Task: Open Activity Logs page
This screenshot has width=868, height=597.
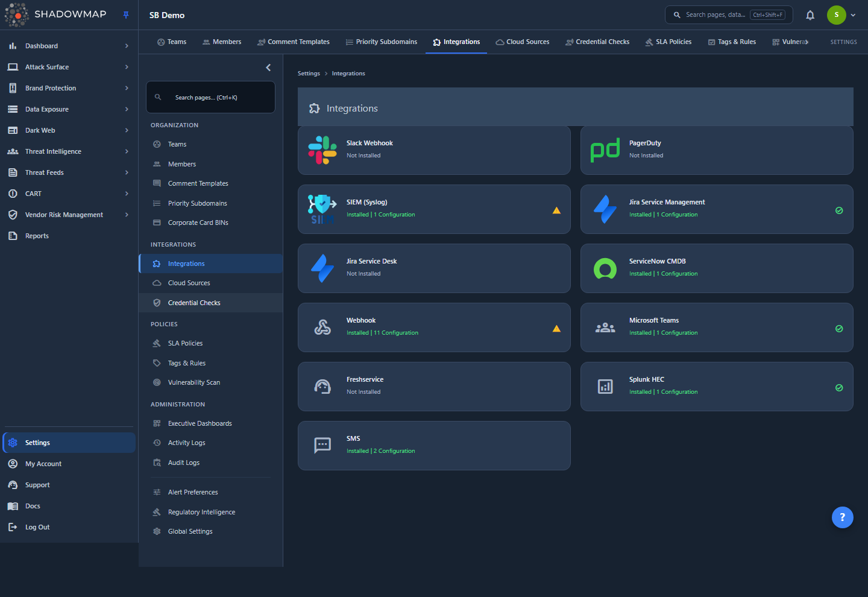Action: (211, 443)
